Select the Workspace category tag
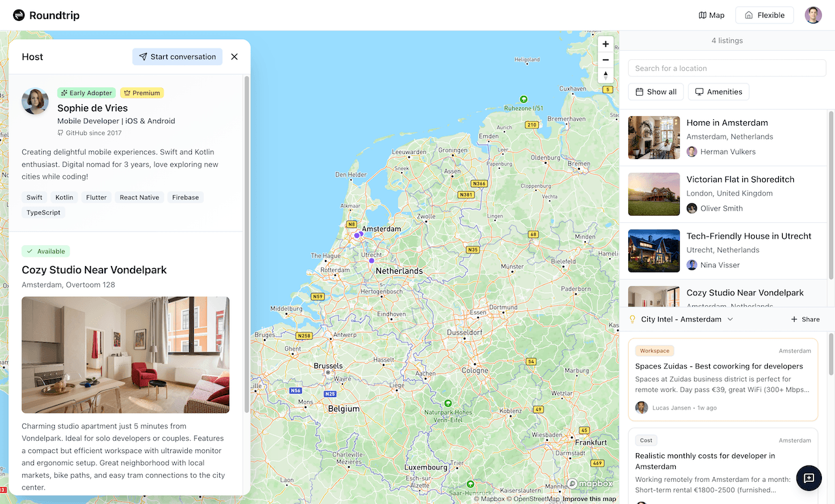 [654, 350]
